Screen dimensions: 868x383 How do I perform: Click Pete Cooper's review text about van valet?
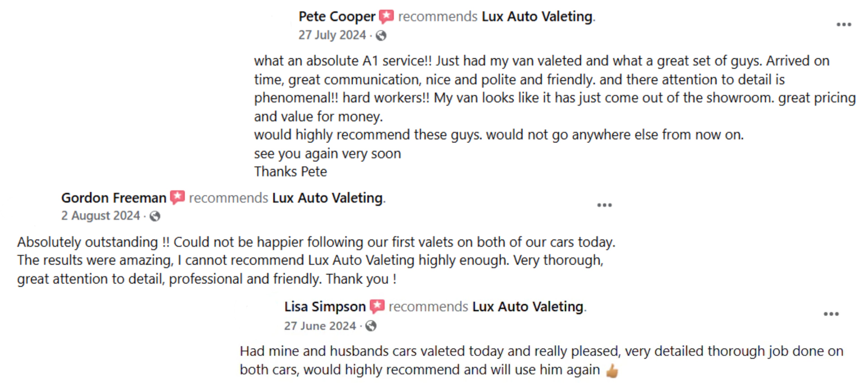click(555, 116)
